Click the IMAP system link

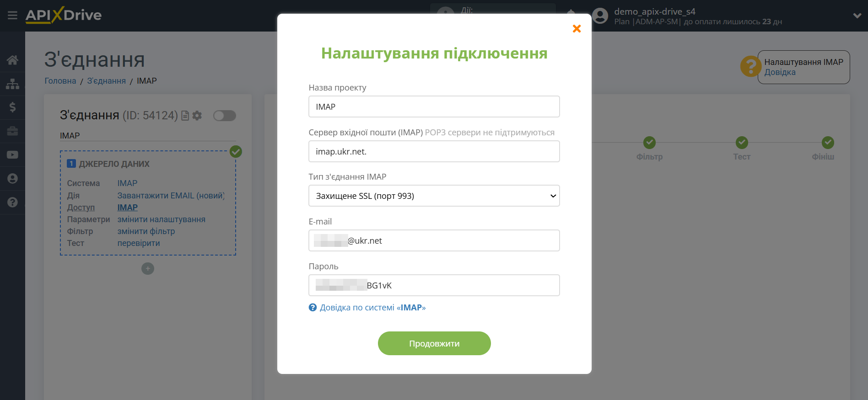pos(127,183)
